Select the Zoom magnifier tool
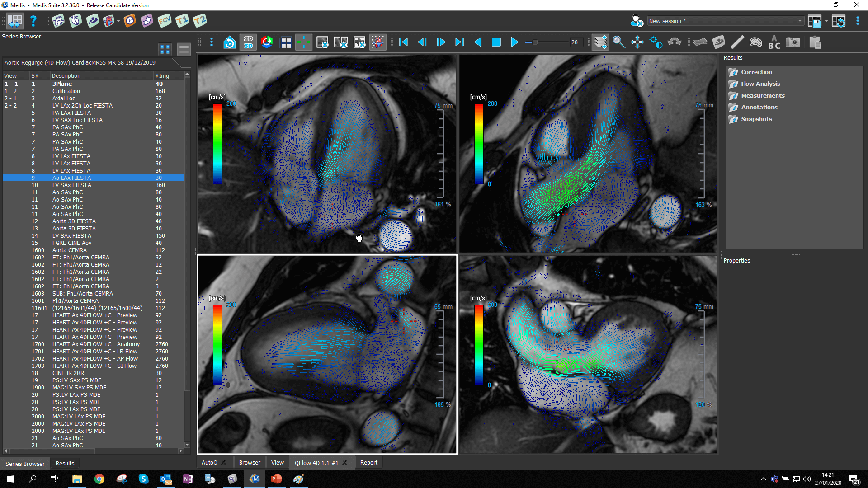 618,42
